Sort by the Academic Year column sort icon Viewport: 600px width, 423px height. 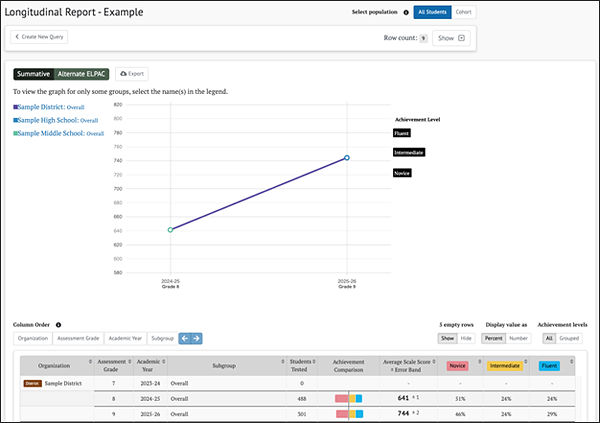click(x=164, y=362)
